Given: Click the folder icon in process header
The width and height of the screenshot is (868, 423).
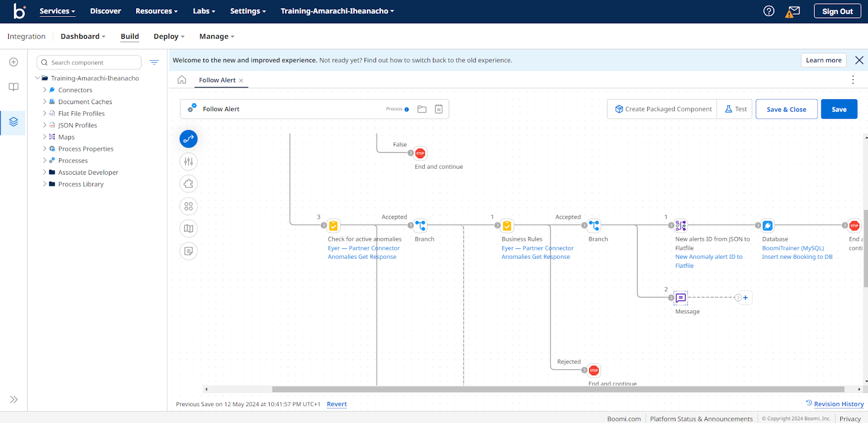Looking at the screenshot, I should (422, 109).
